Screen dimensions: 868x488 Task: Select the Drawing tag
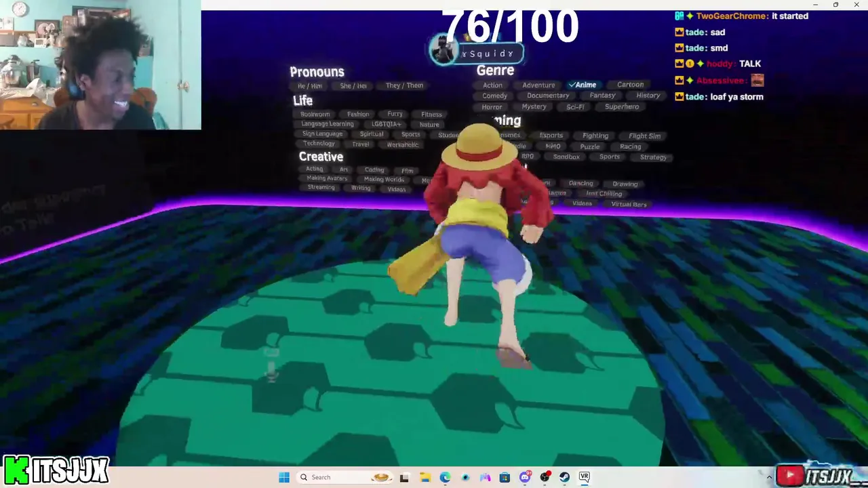[625, 184]
